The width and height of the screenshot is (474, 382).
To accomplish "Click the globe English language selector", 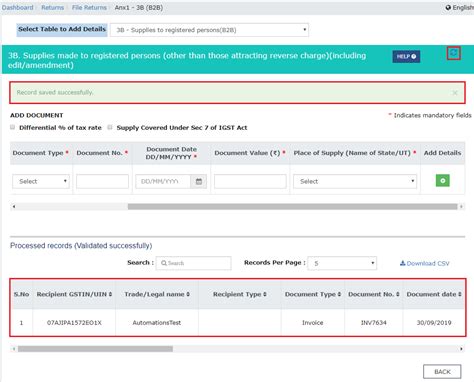I will pos(460,7).
